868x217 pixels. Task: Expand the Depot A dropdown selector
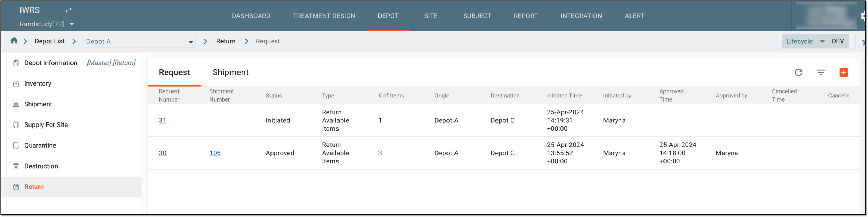coord(139,41)
